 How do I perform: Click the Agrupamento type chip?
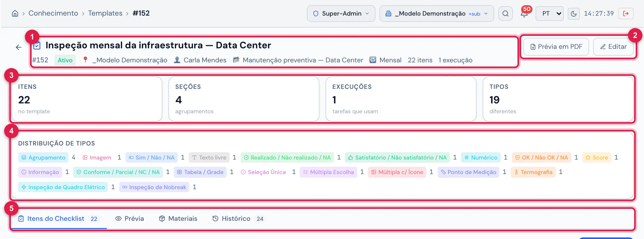click(43, 158)
